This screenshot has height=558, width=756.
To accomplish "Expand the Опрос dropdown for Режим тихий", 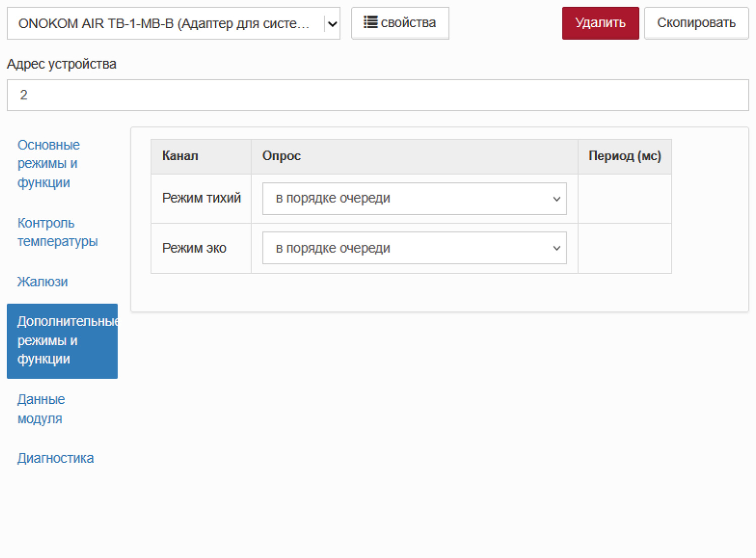I will (414, 199).
